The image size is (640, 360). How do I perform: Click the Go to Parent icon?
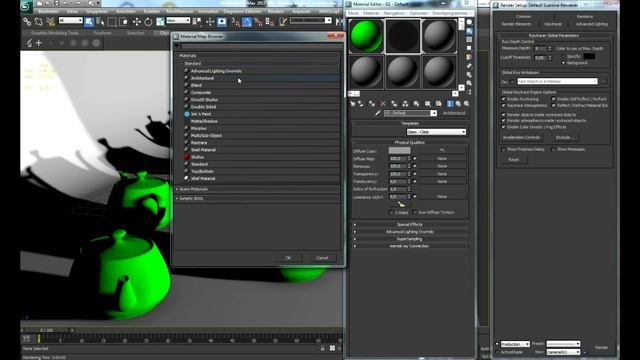[458, 104]
